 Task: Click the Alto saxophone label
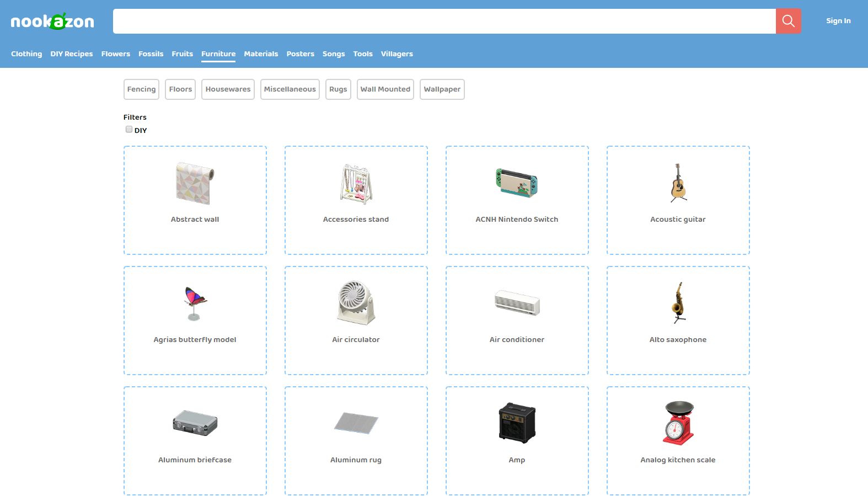(x=678, y=339)
